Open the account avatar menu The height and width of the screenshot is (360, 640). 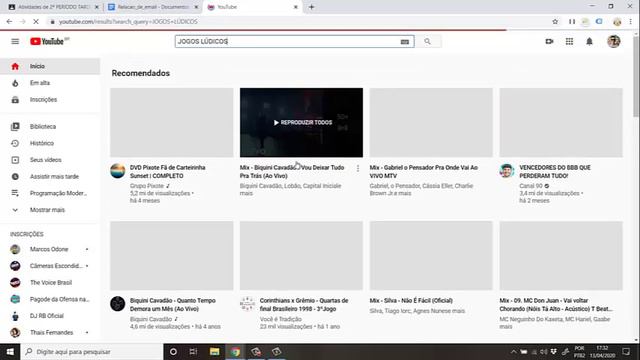[x=613, y=41]
